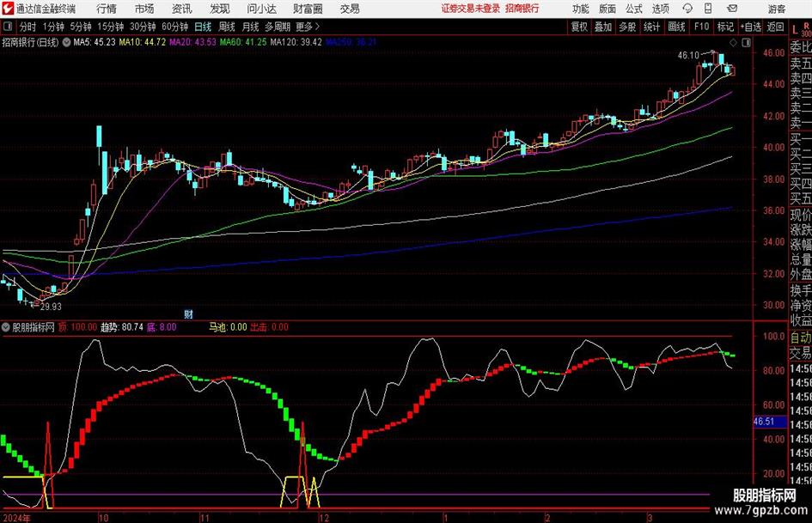Expand 更多 period options chevron

317,27
